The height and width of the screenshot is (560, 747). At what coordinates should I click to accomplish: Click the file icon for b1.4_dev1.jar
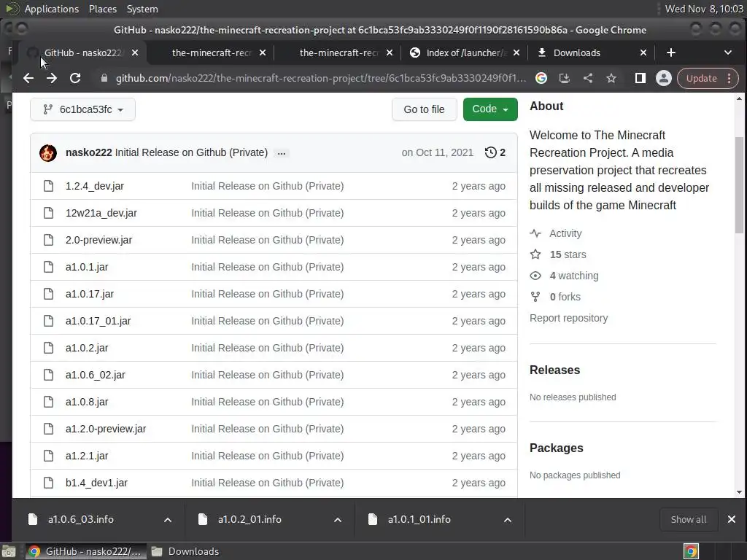pos(49,483)
